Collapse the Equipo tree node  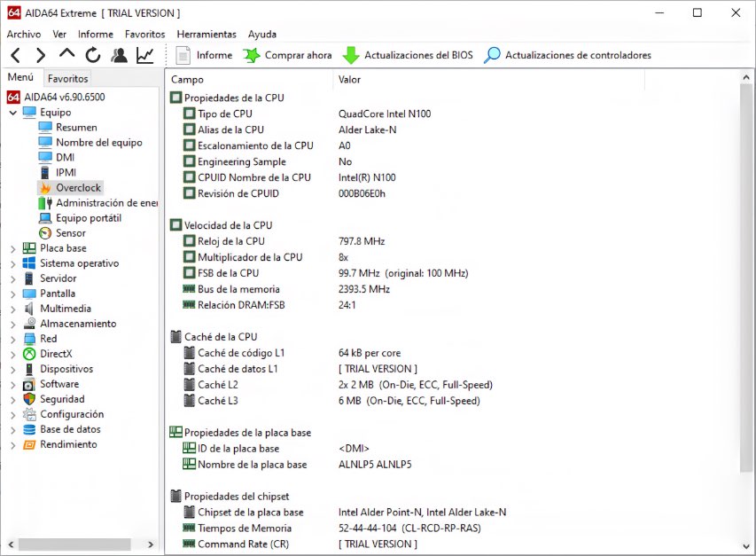tap(13, 113)
